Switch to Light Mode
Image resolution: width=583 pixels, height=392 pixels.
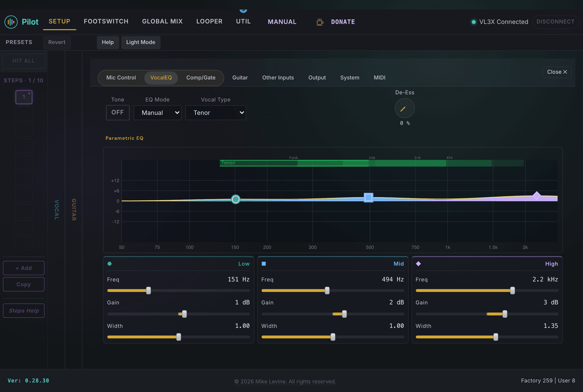[141, 42]
